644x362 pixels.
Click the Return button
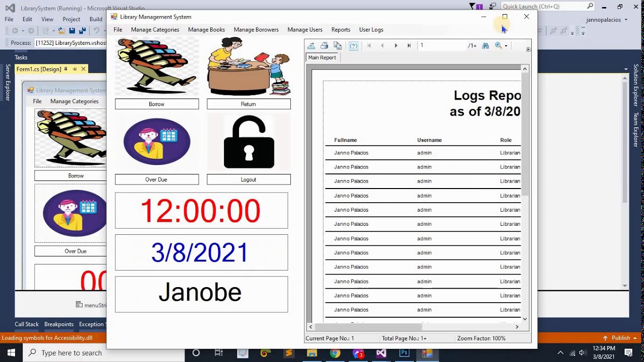point(249,104)
